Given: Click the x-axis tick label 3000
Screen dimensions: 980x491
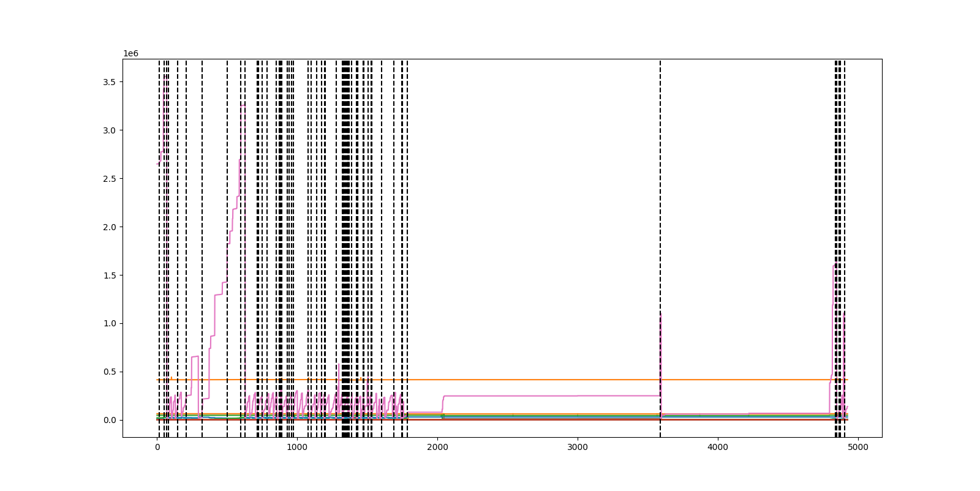Looking at the screenshot, I should 578,448.
